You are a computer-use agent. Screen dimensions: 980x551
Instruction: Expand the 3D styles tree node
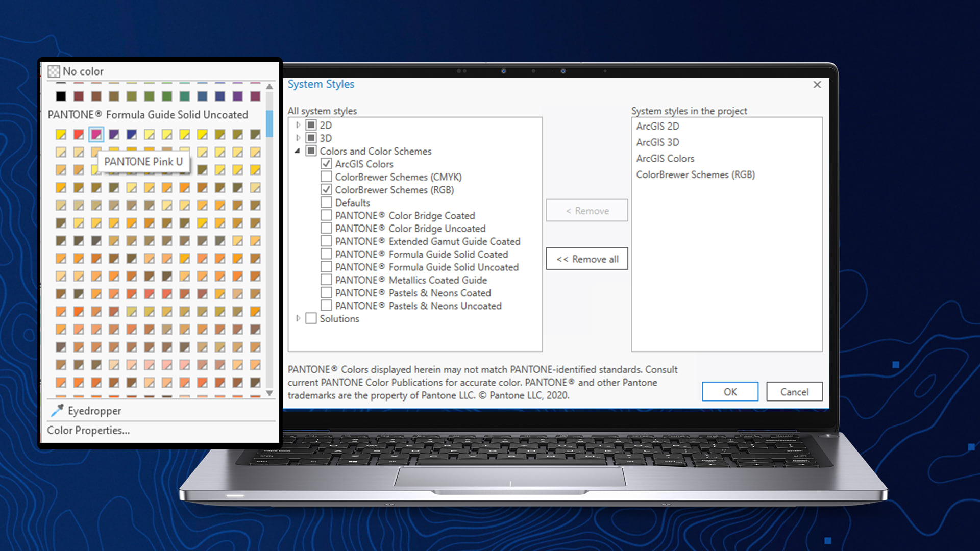pos(298,138)
